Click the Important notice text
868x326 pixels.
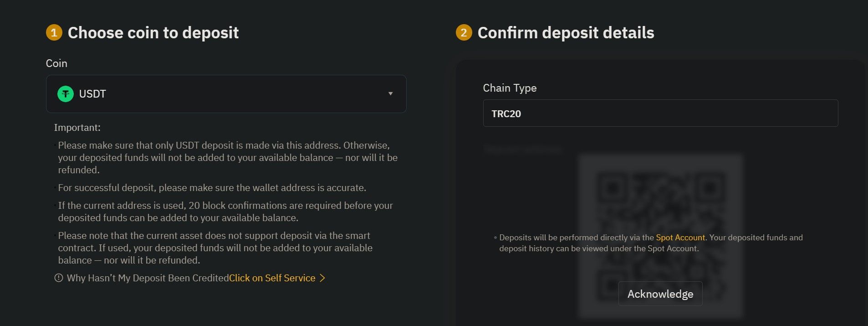click(x=77, y=128)
